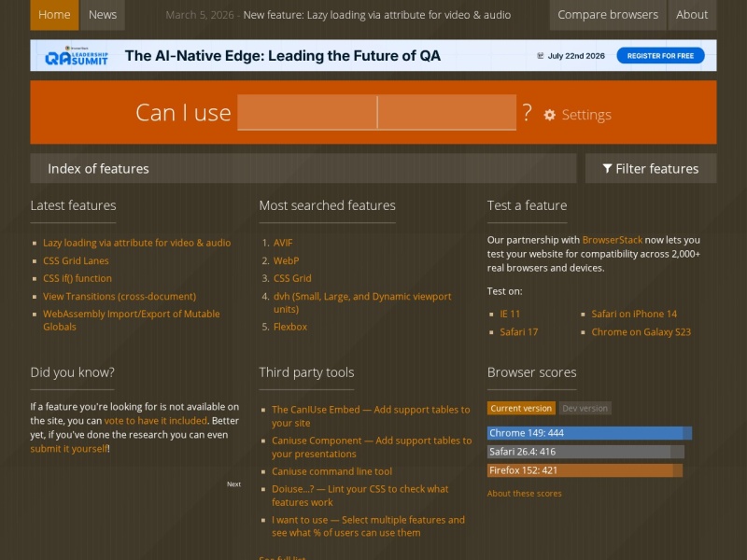Image resolution: width=747 pixels, height=560 pixels.
Task: Click the Filter features button
Action: (651, 169)
